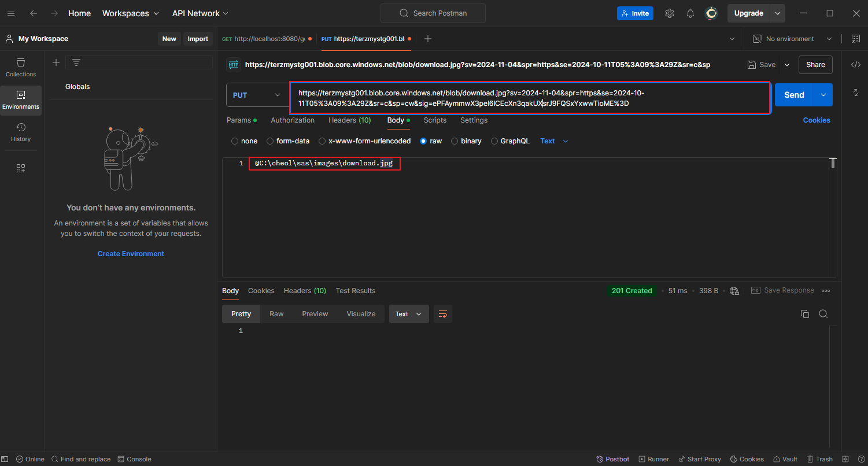Select Environments in the sidebar
The height and width of the screenshot is (466, 868).
21,100
